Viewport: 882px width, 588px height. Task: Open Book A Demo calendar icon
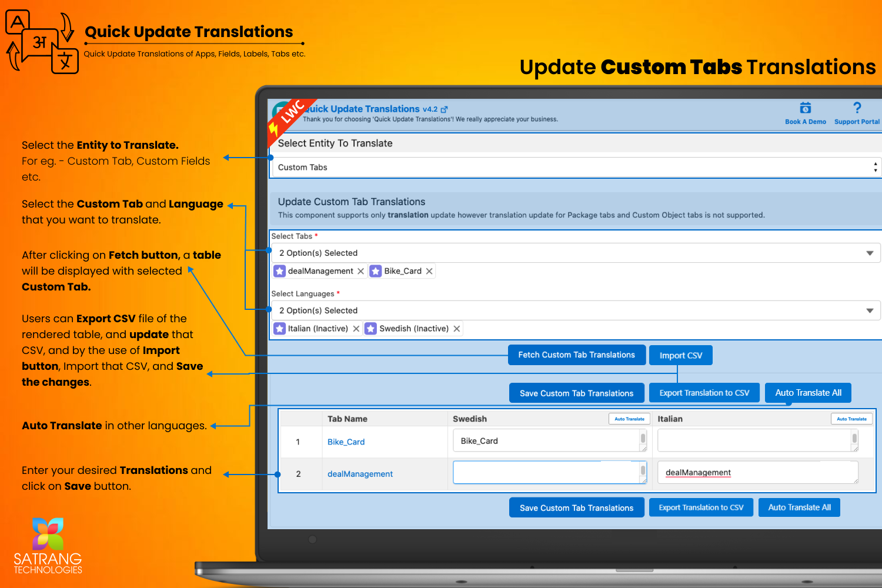tap(806, 108)
